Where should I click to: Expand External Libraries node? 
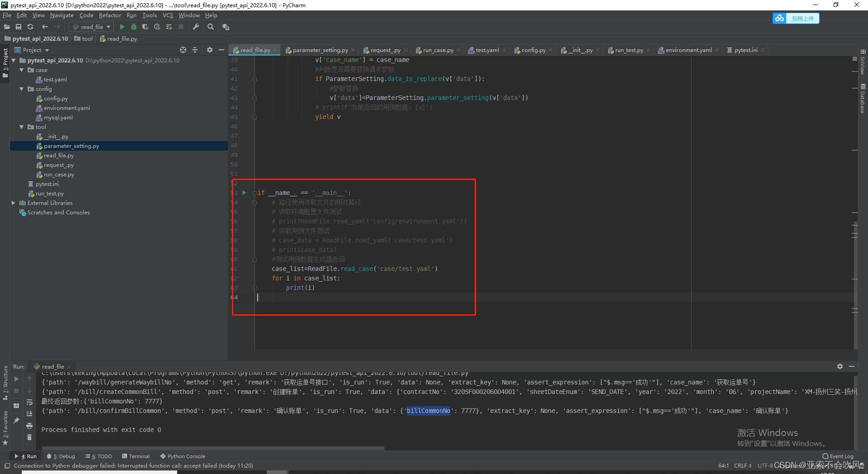[14, 203]
